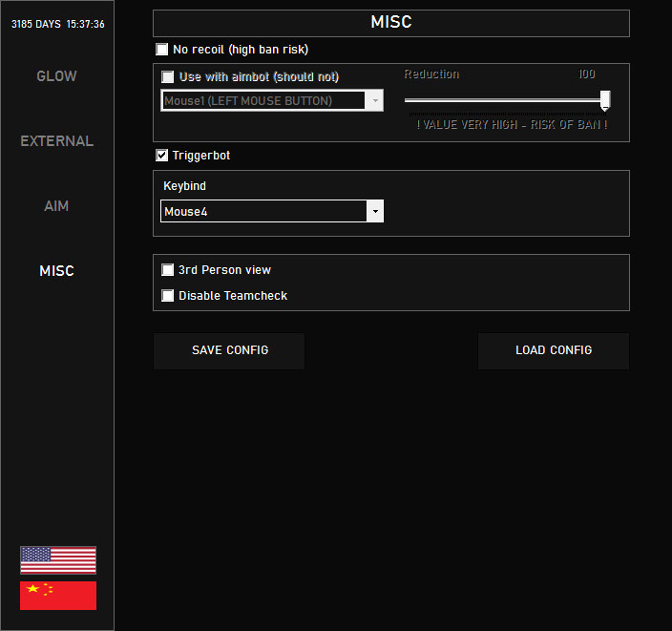Switch to the EXTERNAL tab
This screenshot has height=631, width=672.
point(56,141)
